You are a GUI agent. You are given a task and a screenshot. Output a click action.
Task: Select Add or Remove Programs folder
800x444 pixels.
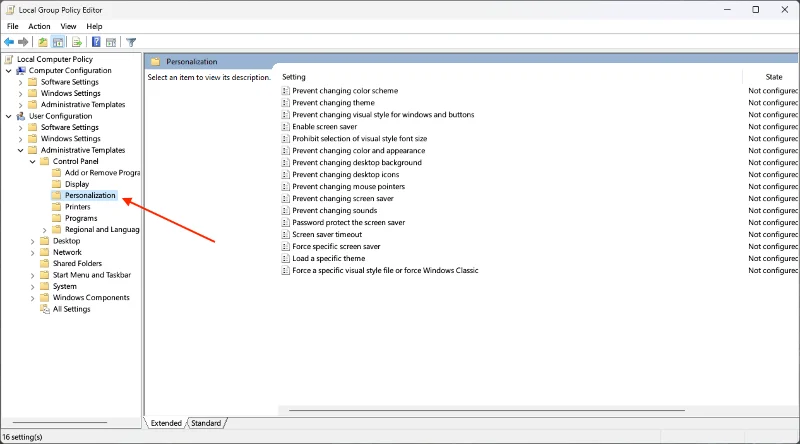tap(102, 172)
